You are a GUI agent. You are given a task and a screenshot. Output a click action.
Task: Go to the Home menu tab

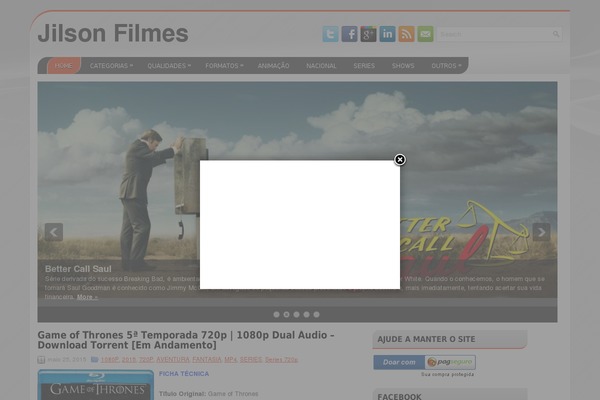[64, 65]
